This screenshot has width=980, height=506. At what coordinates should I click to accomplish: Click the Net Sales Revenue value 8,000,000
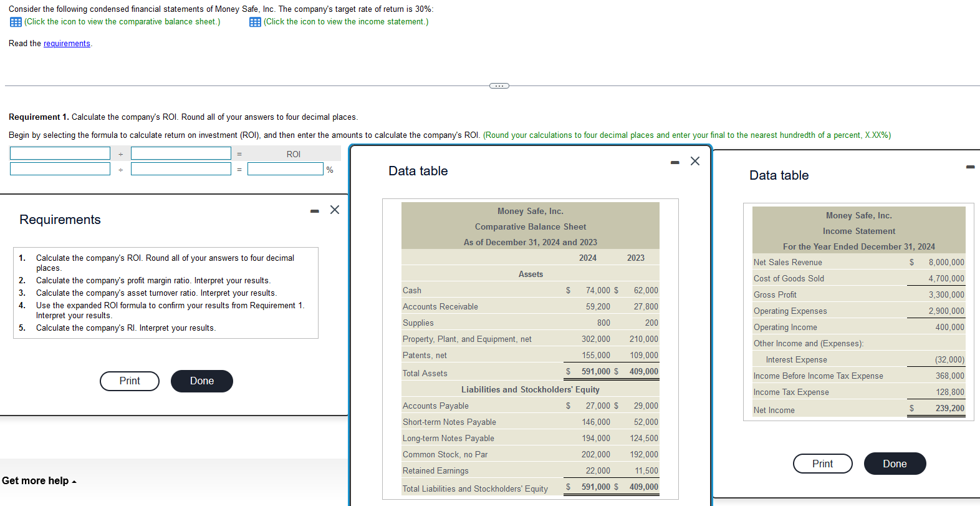coord(946,262)
